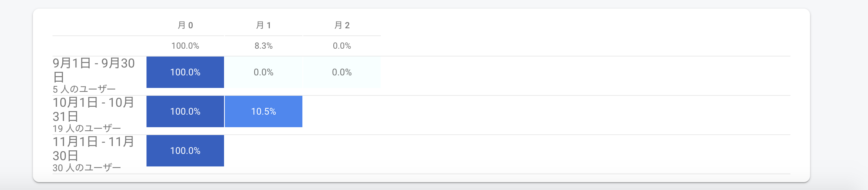Select the 10月1日 - 10月31日 cohort row label
The image size is (868, 190).
[x=94, y=109]
